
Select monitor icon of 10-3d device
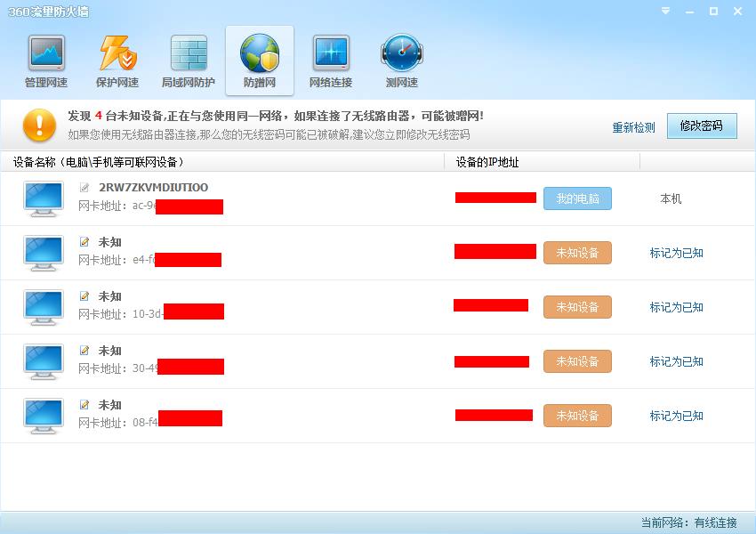(x=44, y=307)
